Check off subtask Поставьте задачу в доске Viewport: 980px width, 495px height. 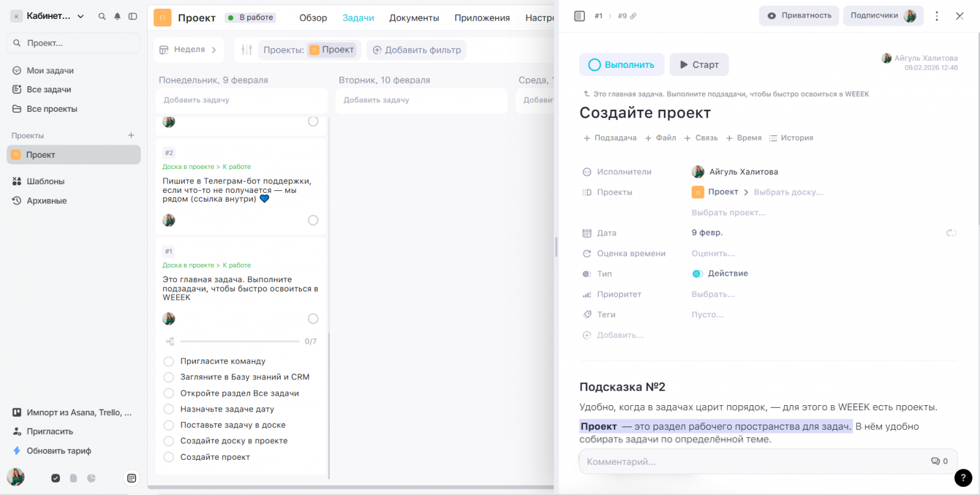point(168,425)
